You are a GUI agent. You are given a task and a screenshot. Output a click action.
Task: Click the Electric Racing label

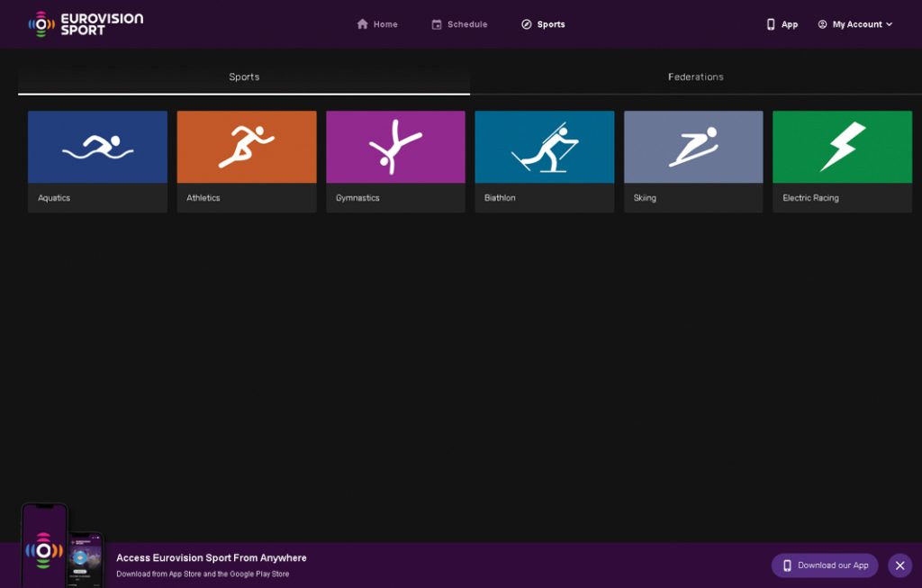810,198
